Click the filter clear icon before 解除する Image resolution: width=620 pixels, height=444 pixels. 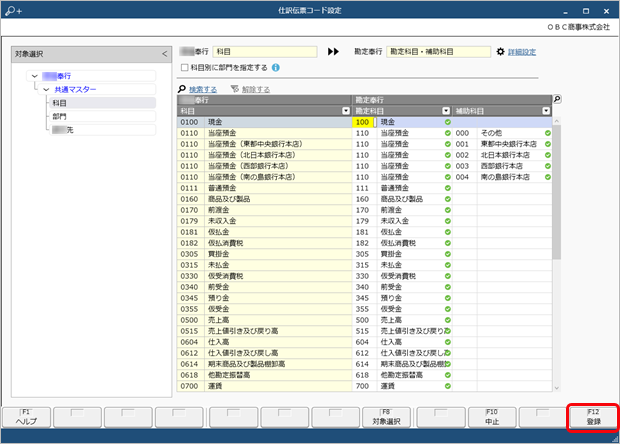coord(234,89)
